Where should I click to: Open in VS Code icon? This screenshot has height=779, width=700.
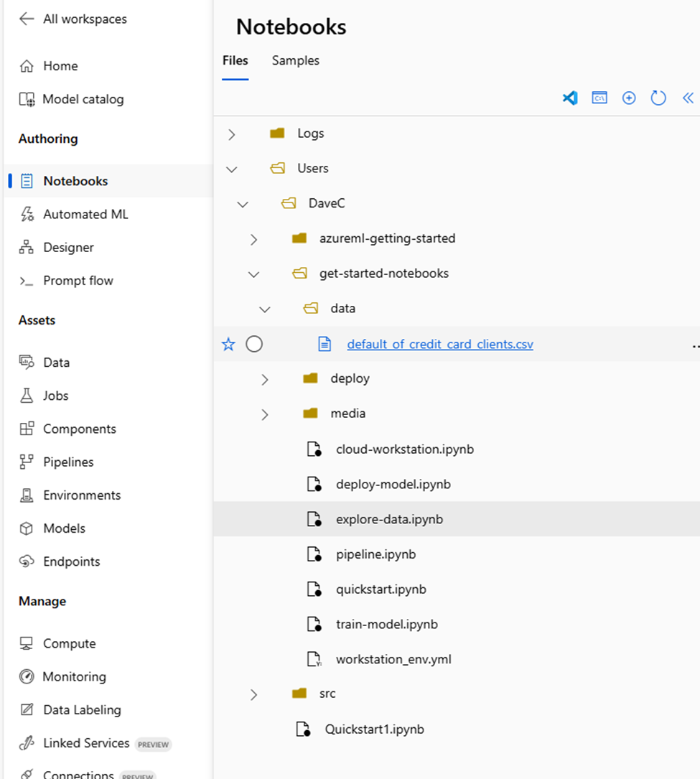coord(570,98)
